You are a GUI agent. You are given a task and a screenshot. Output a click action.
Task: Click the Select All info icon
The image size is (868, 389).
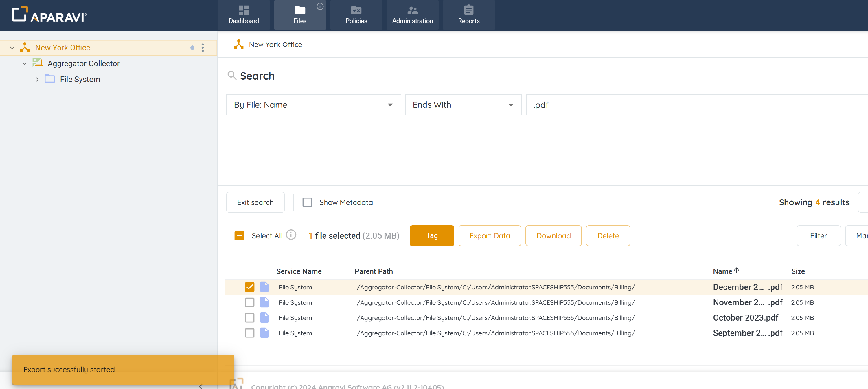pyautogui.click(x=291, y=235)
